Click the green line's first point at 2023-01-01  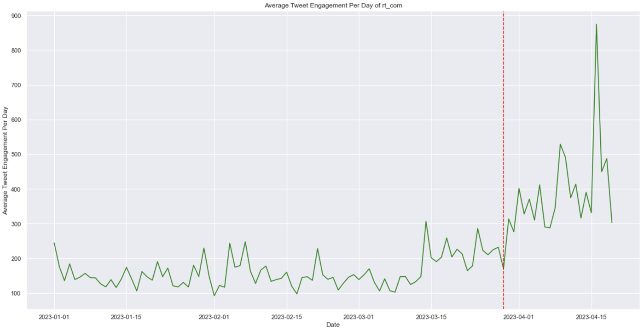(x=54, y=243)
